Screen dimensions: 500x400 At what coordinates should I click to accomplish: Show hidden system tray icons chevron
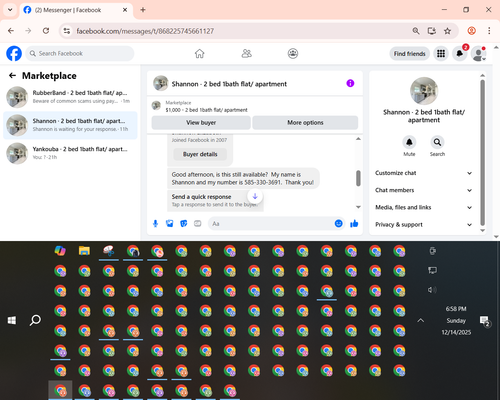(421, 320)
